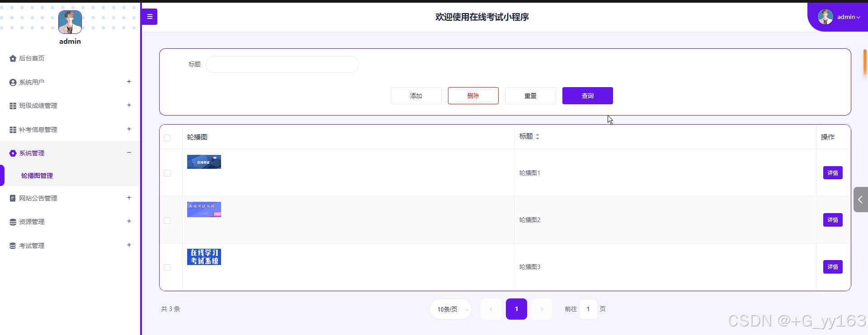
Task: Open 详情 for 轮播图1
Action: tap(833, 173)
